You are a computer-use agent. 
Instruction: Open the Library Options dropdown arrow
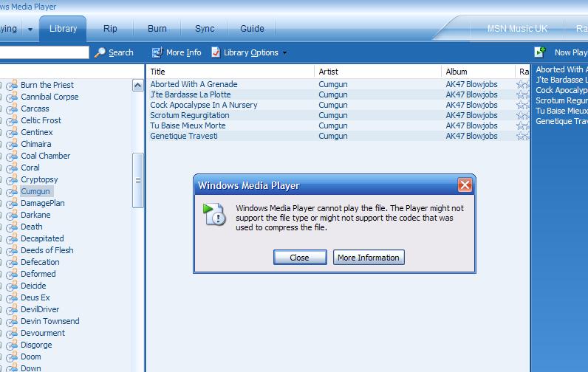tap(284, 53)
